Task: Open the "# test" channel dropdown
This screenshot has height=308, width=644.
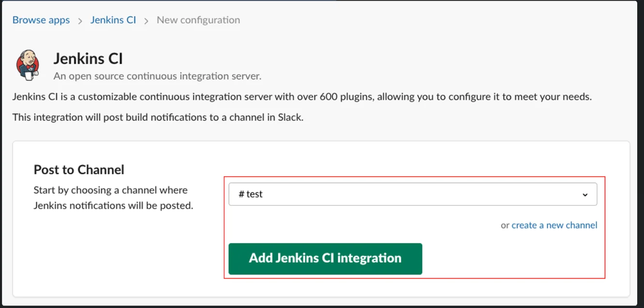Action: [x=412, y=194]
